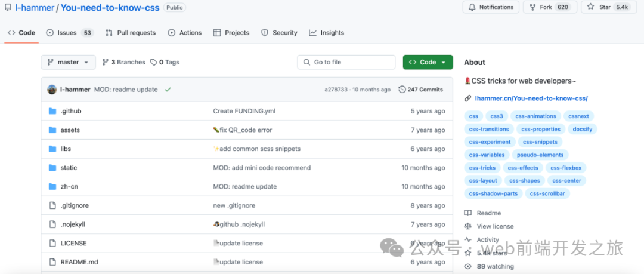Viewport: 644px width, 274px height.
Task: Open the 3 Branches link
Action: pos(123,62)
